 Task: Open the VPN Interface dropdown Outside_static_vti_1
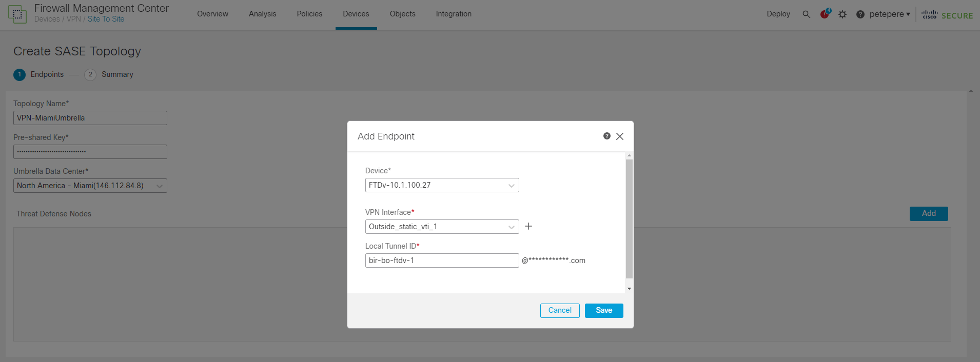coord(442,227)
